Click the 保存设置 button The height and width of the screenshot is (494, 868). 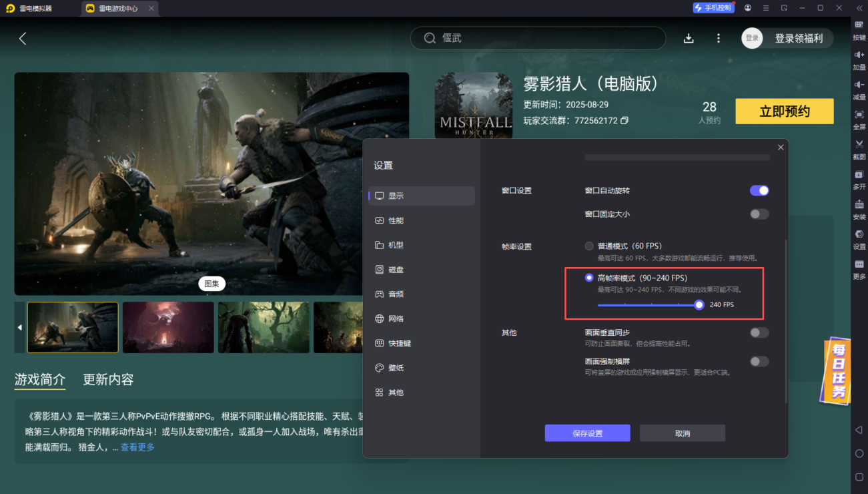(587, 433)
